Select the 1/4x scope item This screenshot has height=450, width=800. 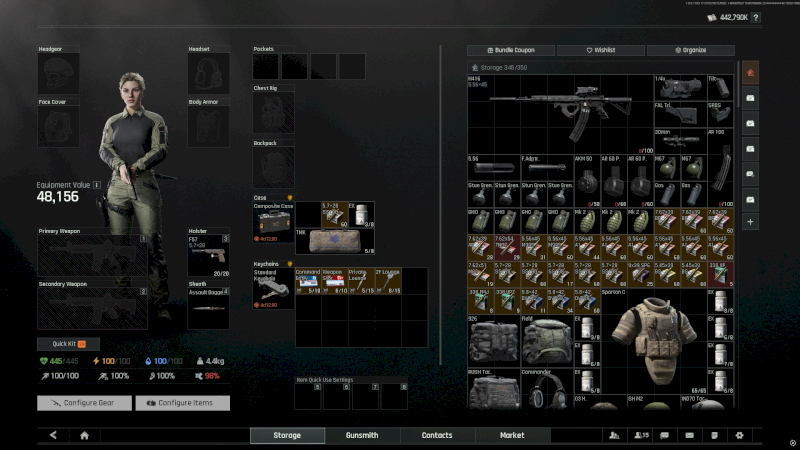pyautogui.click(x=680, y=88)
